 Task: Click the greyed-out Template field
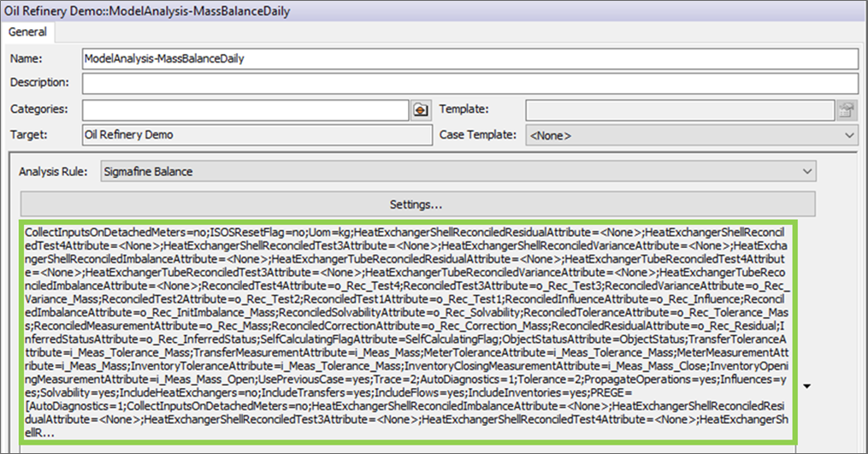679,109
